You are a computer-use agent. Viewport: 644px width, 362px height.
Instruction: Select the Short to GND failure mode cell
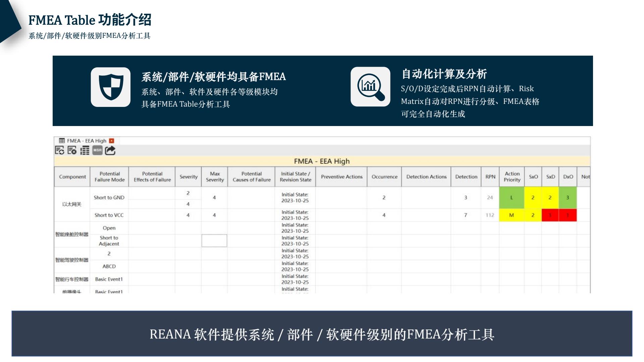(109, 198)
